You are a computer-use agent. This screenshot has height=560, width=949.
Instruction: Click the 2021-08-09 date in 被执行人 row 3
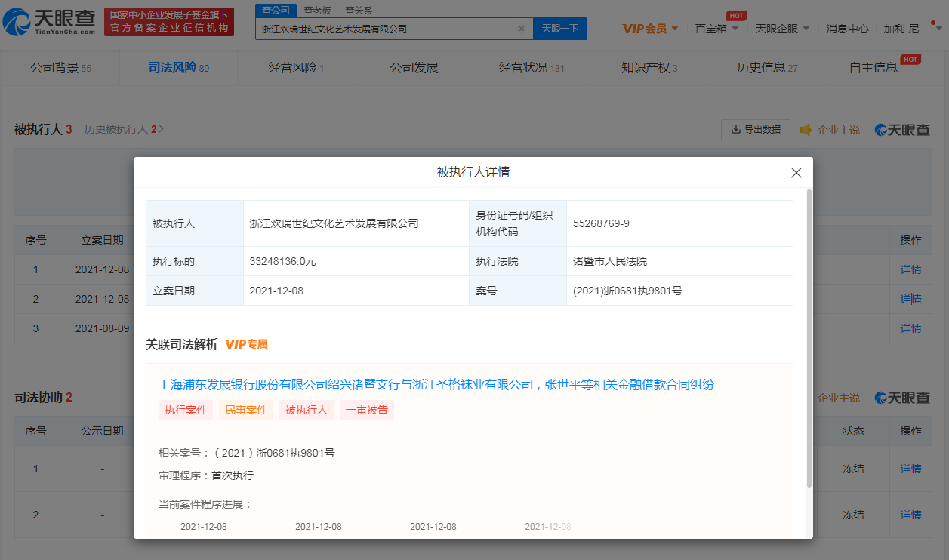point(103,328)
